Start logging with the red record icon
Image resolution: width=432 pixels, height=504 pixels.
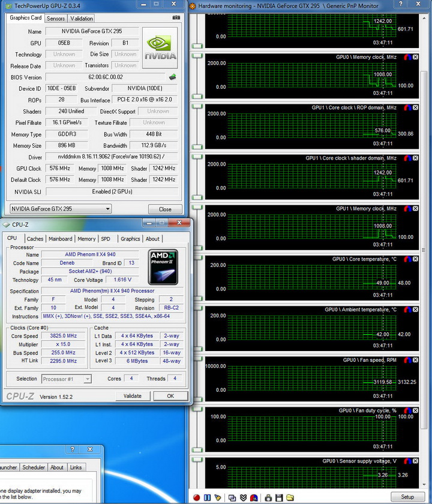click(196, 497)
